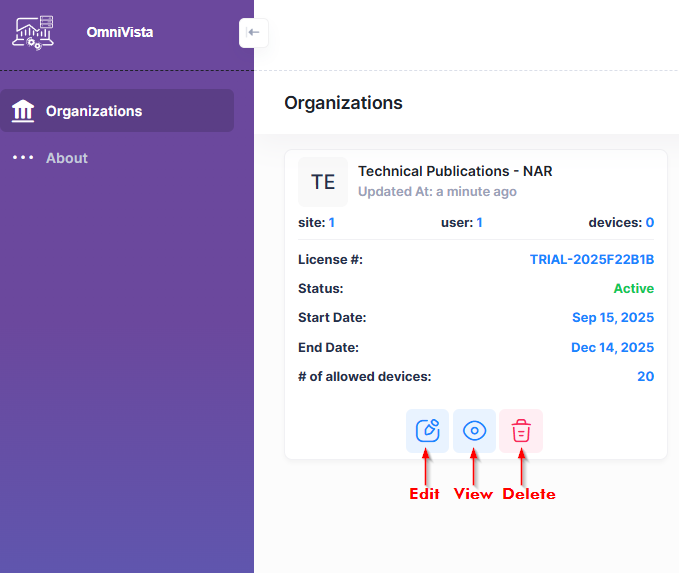The image size is (679, 573).
Task: Click the Delete trash icon on the card
Action: pyautogui.click(x=521, y=431)
